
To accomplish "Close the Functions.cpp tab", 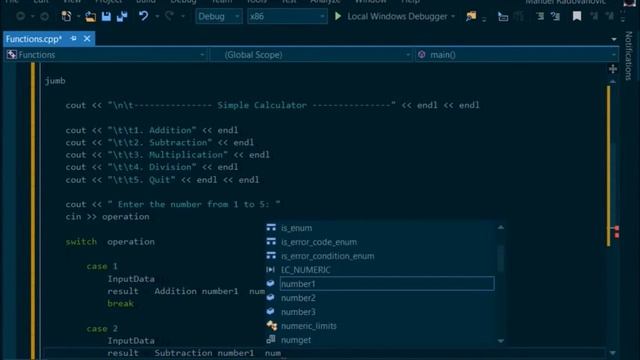I will click(x=87, y=38).
